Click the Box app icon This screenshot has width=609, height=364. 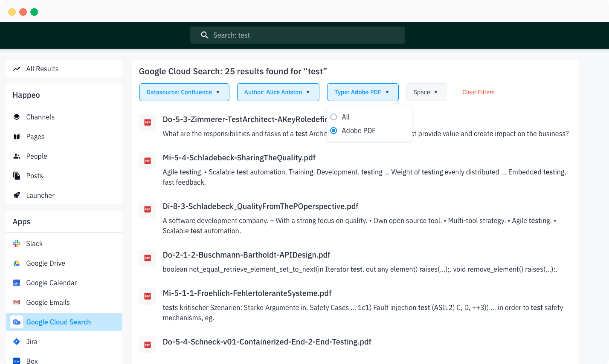coord(17,361)
